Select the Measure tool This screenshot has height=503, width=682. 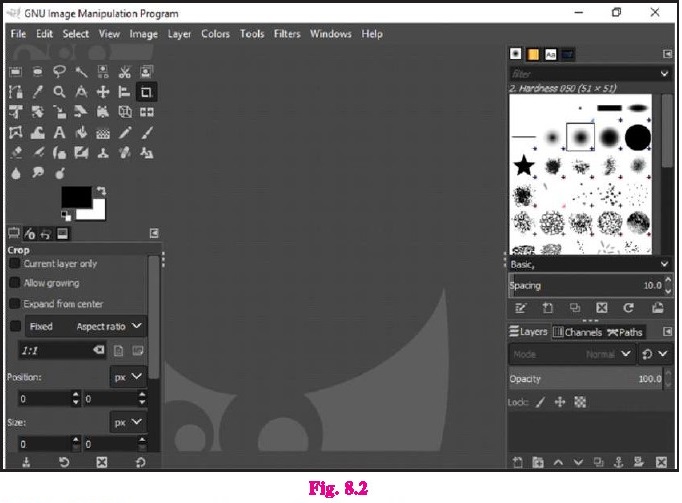coord(81,92)
